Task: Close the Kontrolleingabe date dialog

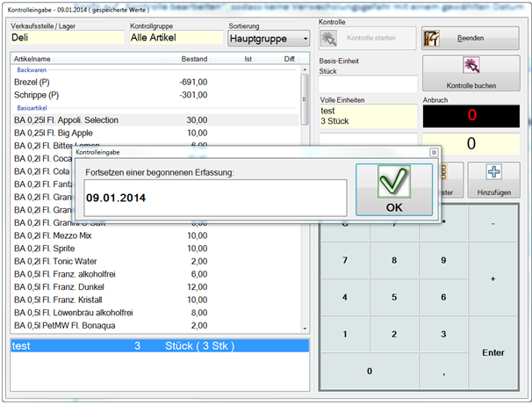Action: coord(433,152)
